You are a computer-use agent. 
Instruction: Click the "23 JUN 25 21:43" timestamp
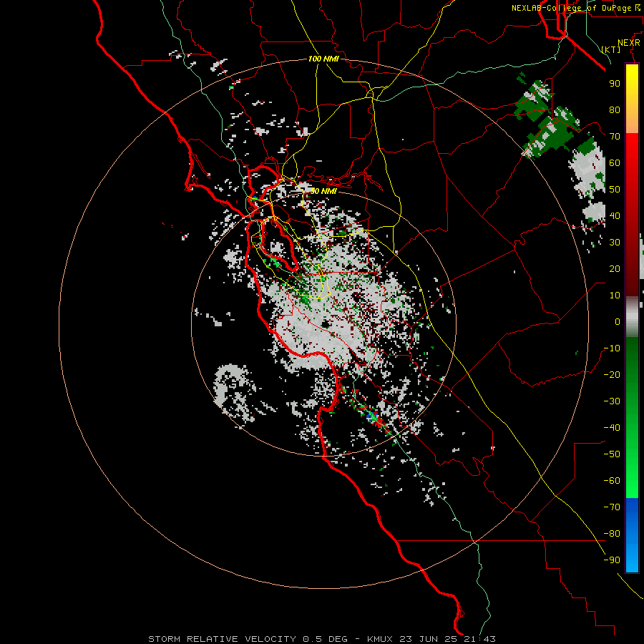click(x=447, y=639)
